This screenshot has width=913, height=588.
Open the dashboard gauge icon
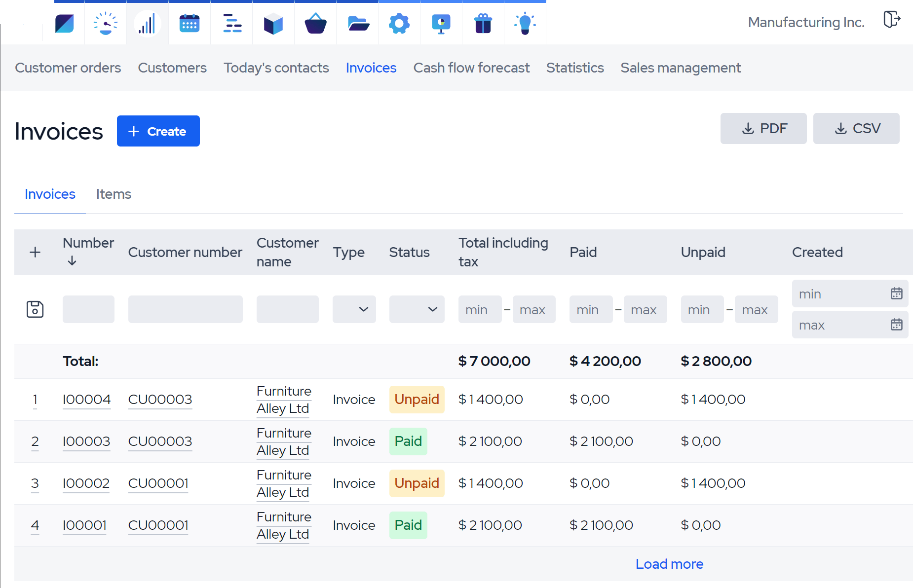point(106,23)
